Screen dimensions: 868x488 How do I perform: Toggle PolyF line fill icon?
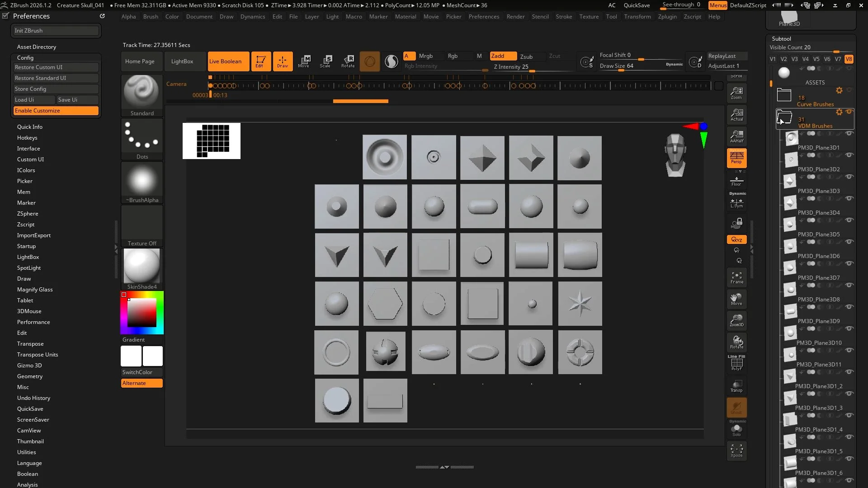736,364
